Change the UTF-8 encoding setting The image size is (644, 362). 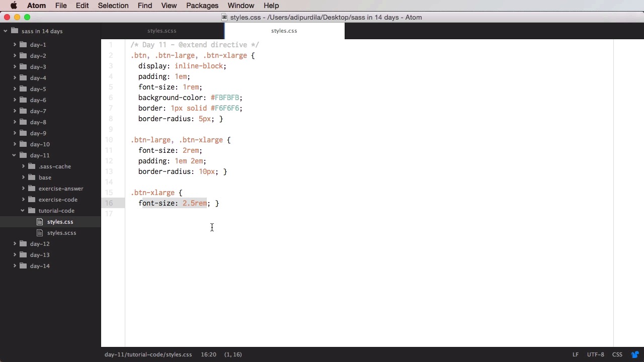point(595,354)
